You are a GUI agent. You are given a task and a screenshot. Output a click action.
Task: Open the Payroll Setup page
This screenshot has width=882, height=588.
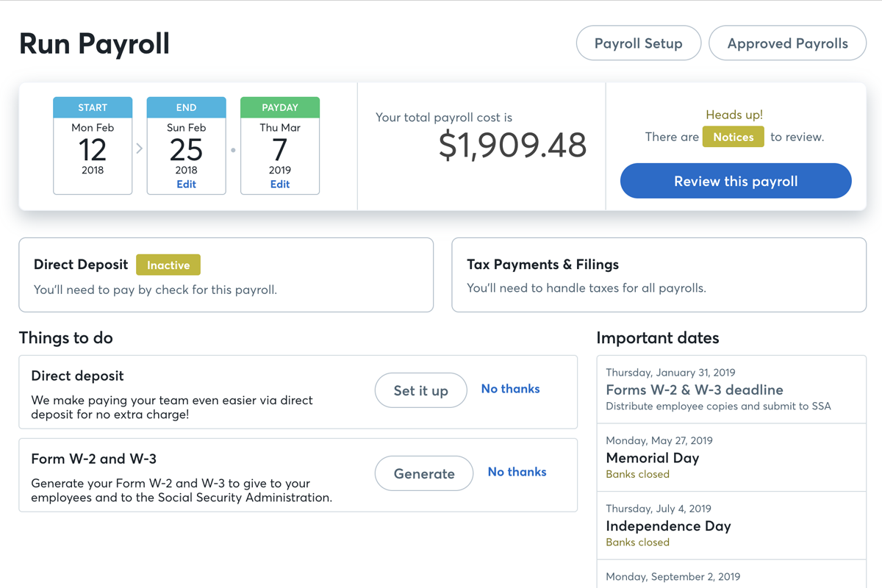pos(638,43)
